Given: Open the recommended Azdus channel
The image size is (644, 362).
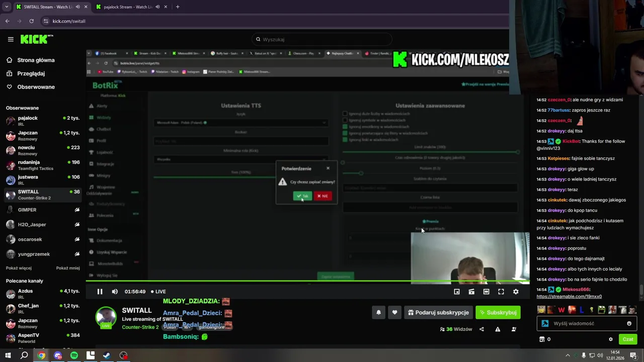Looking at the screenshot, I should click(43, 294).
